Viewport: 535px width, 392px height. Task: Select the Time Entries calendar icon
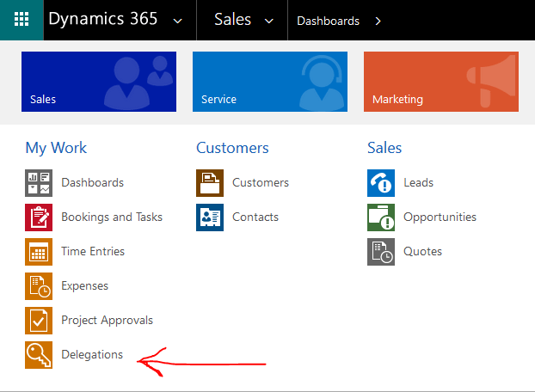tap(39, 252)
